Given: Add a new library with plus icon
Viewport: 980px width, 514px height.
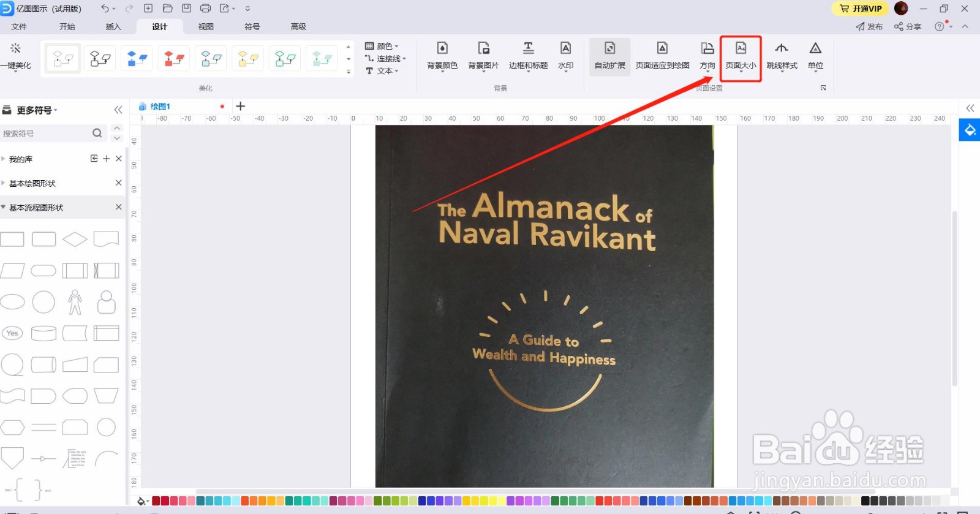Looking at the screenshot, I should pyautogui.click(x=107, y=159).
